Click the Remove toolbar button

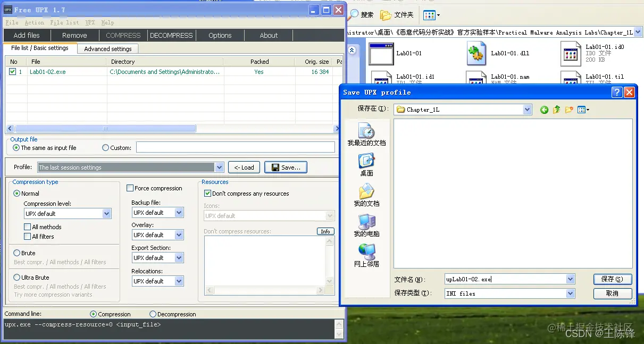(74, 36)
